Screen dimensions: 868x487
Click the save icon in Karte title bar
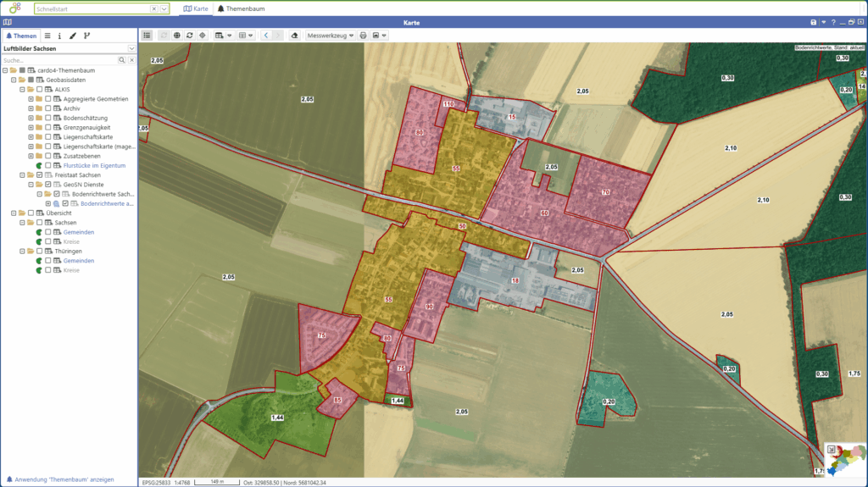pyautogui.click(x=814, y=22)
